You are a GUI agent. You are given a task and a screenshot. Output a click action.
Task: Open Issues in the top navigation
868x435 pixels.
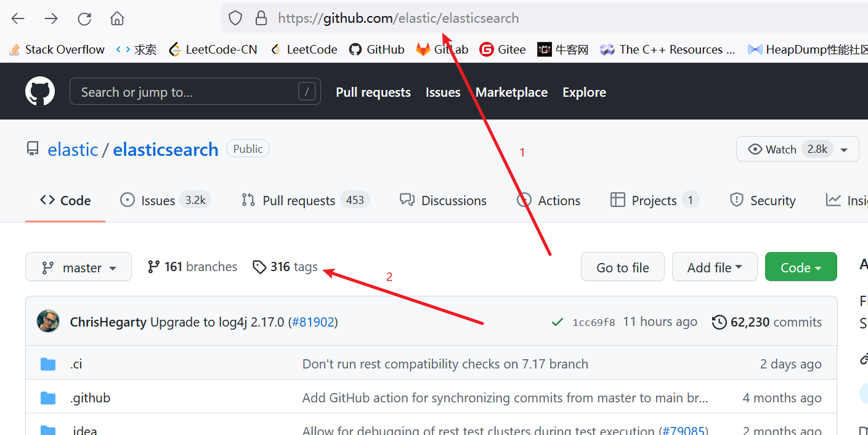(443, 92)
